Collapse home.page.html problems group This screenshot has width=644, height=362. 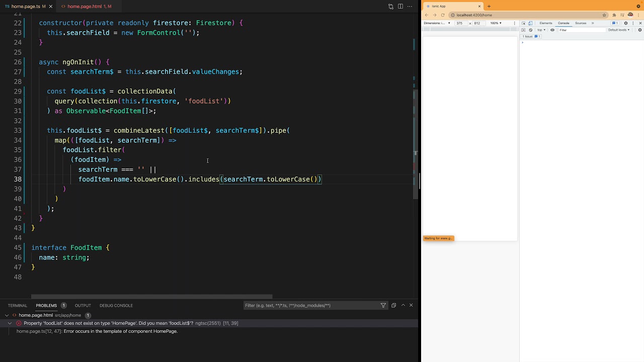(7, 315)
